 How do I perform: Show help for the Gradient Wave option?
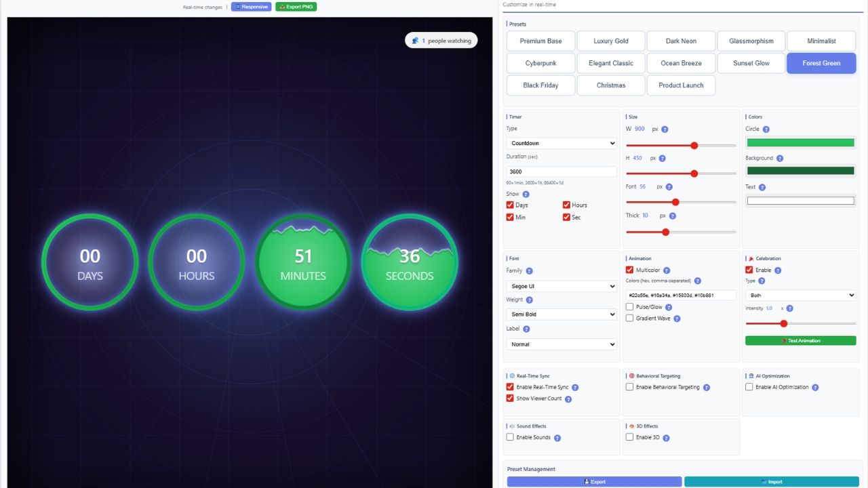coord(677,319)
